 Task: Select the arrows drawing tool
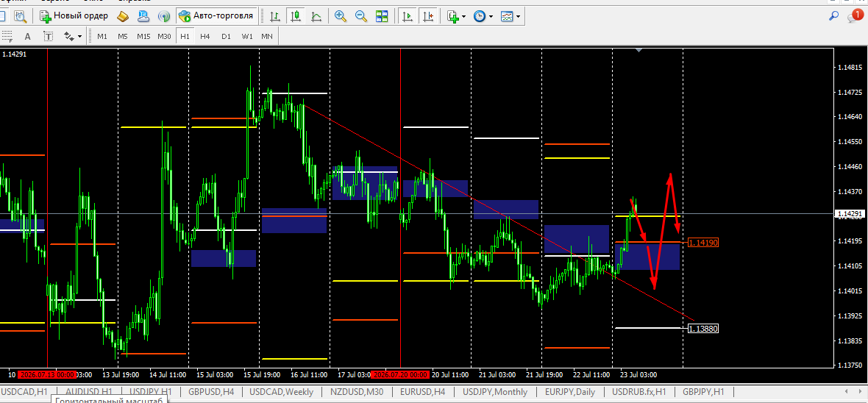(68, 37)
